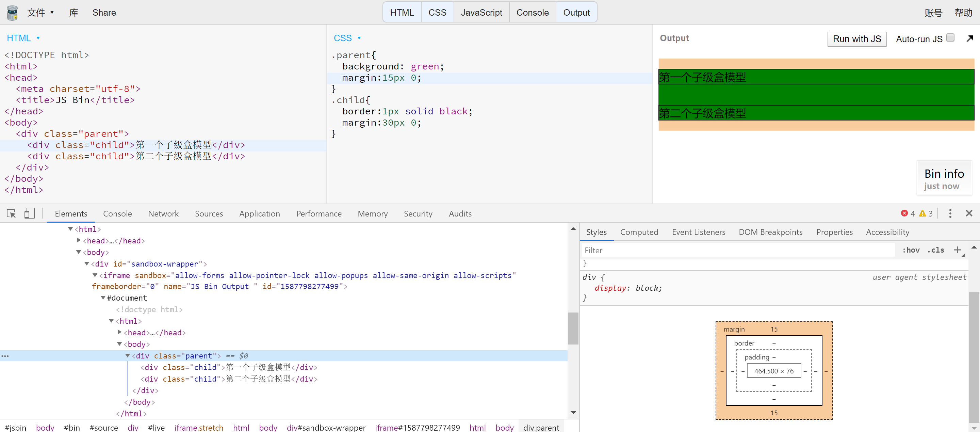This screenshot has height=432, width=980.
Task: Toggle the device toolbar icon
Action: [x=29, y=213]
